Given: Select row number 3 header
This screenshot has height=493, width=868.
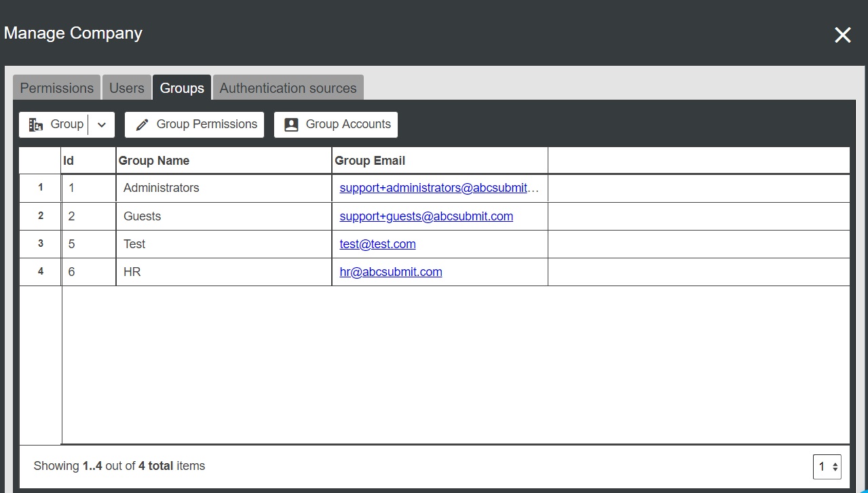Looking at the screenshot, I should pyautogui.click(x=41, y=244).
